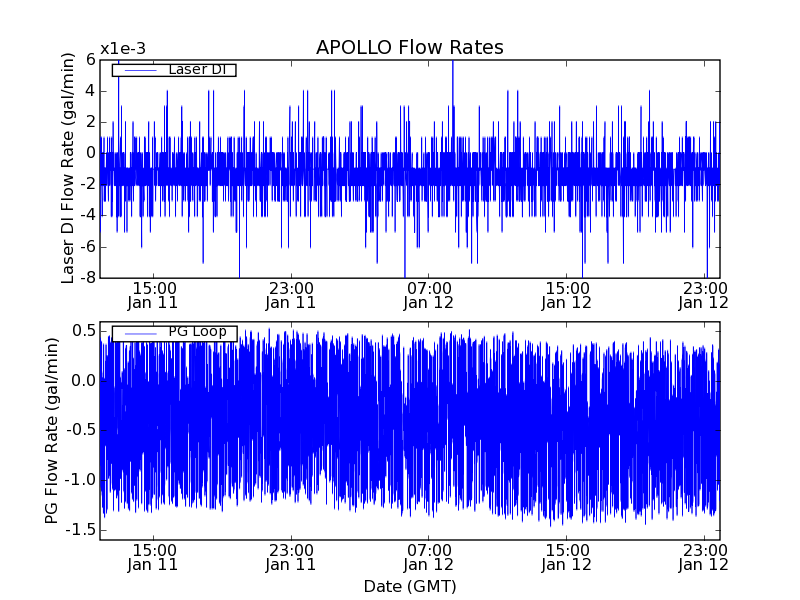Click the y-axis value -1.0 on PG chart

tap(81, 480)
